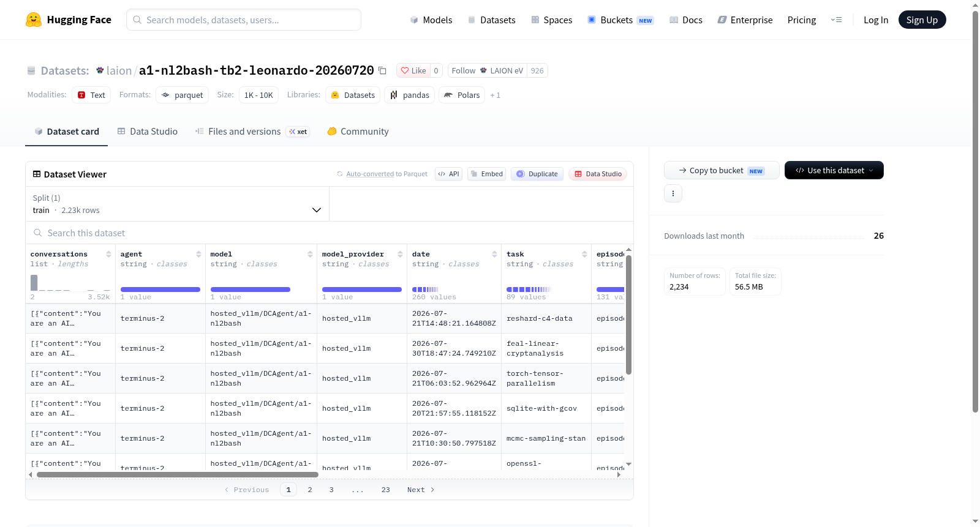
Task: Open the extra navigation menu icon beside Pricing
Action: tap(836, 20)
